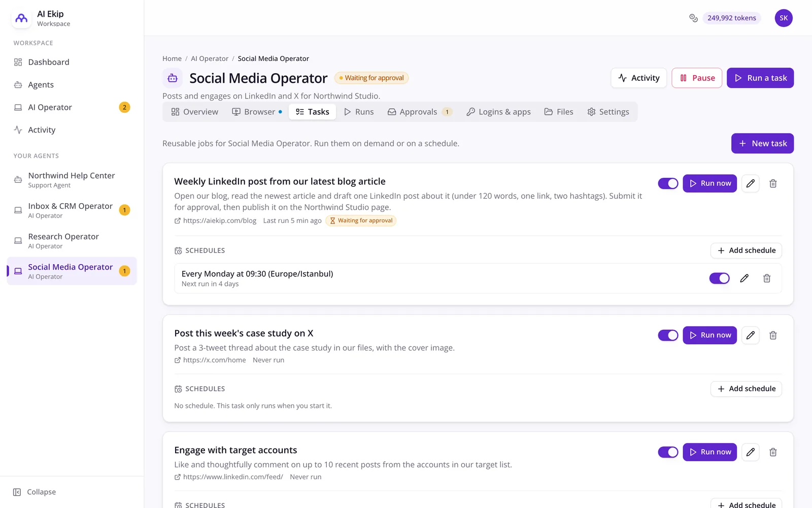Image resolution: width=812 pixels, height=508 pixels.
Task: Toggle the X case study task switch
Action: pyautogui.click(x=668, y=335)
